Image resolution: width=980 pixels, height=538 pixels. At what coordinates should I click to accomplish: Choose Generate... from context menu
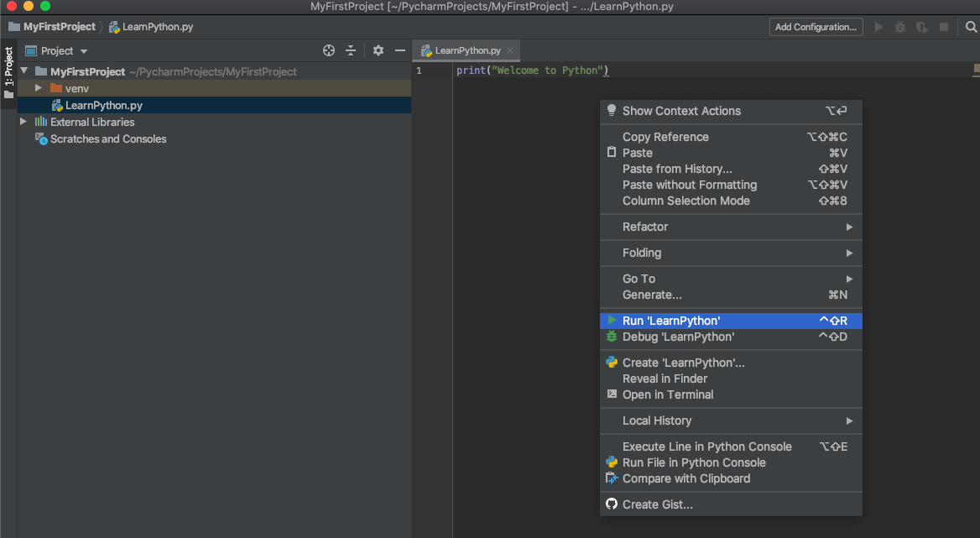click(x=731, y=295)
